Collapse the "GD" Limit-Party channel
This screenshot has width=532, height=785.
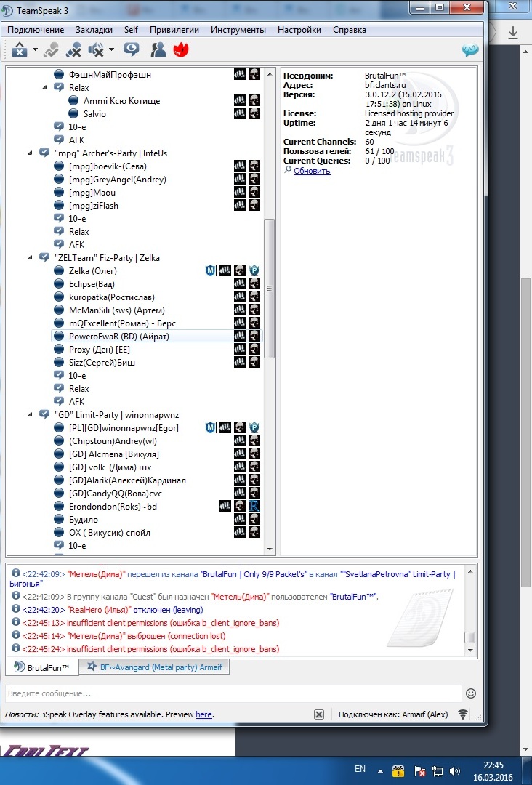click(x=30, y=414)
